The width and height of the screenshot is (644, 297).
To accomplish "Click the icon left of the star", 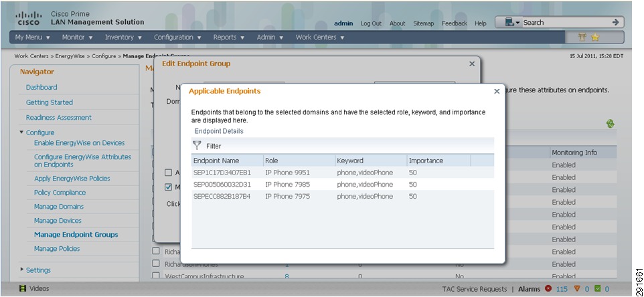I will tap(582, 37).
